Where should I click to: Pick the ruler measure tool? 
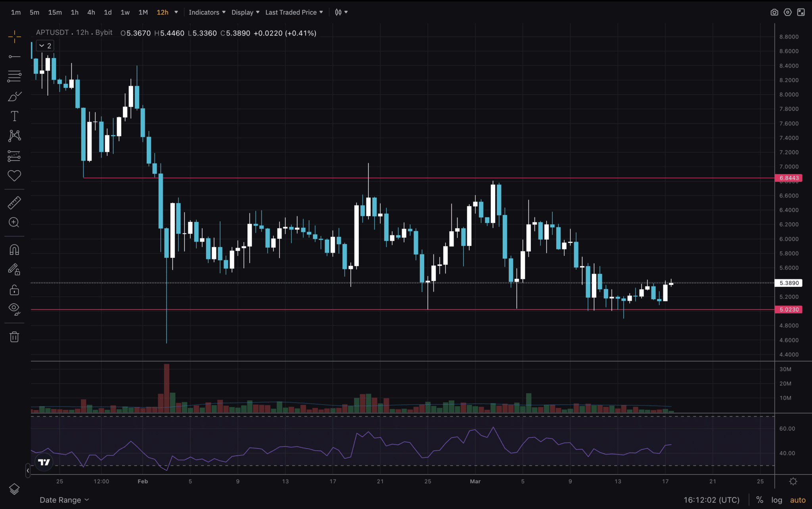(x=14, y=203)
